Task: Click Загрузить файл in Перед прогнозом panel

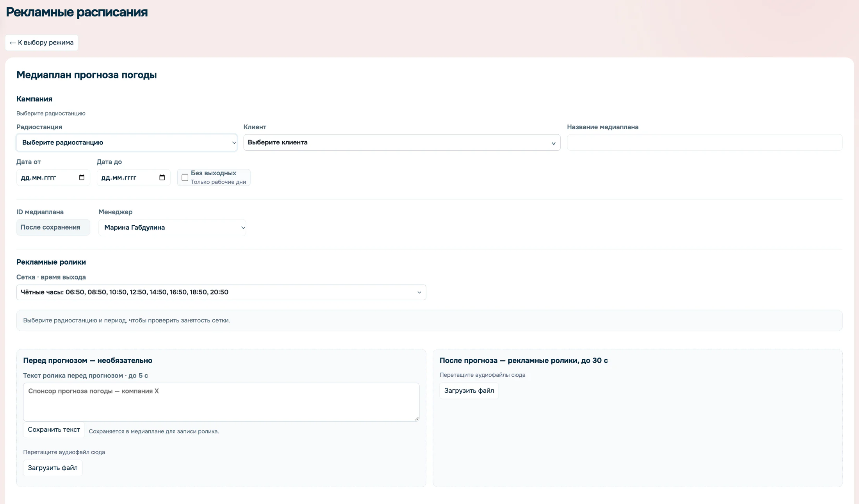Action: pos(53,468)
